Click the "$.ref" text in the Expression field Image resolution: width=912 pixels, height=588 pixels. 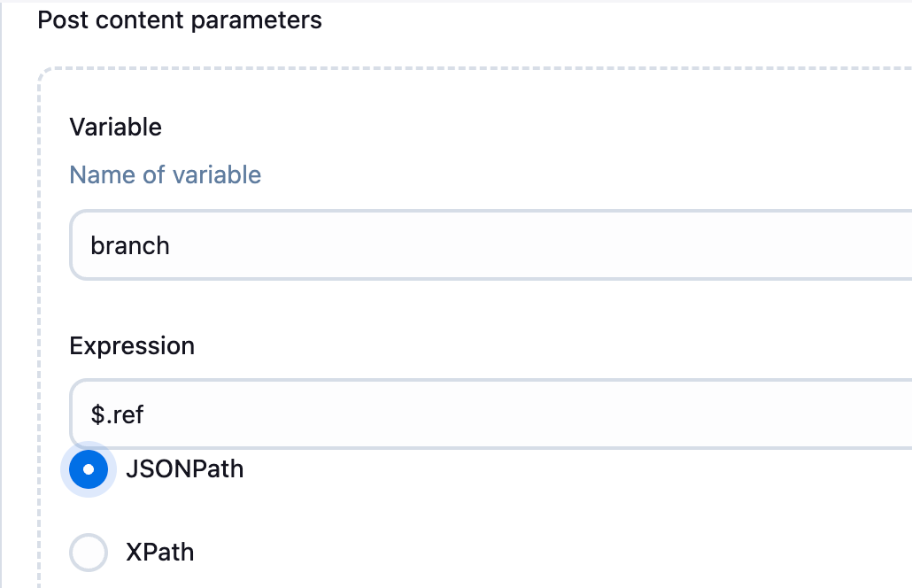click(x=117, y=414)
